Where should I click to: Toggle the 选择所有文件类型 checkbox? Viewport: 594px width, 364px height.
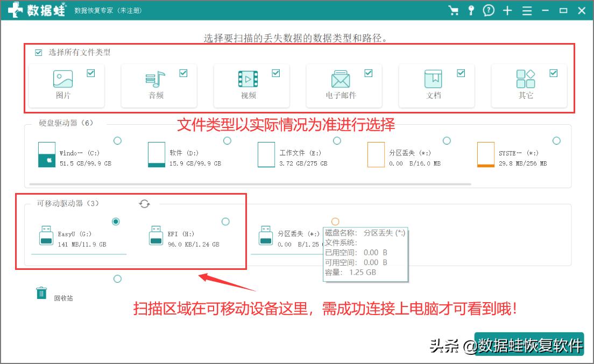point(38,52)
